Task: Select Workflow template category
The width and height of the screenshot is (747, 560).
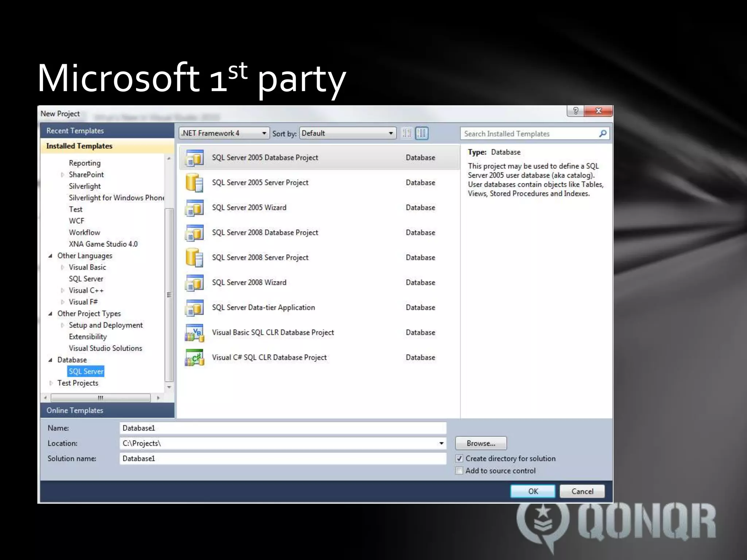Action: [84, 233]
